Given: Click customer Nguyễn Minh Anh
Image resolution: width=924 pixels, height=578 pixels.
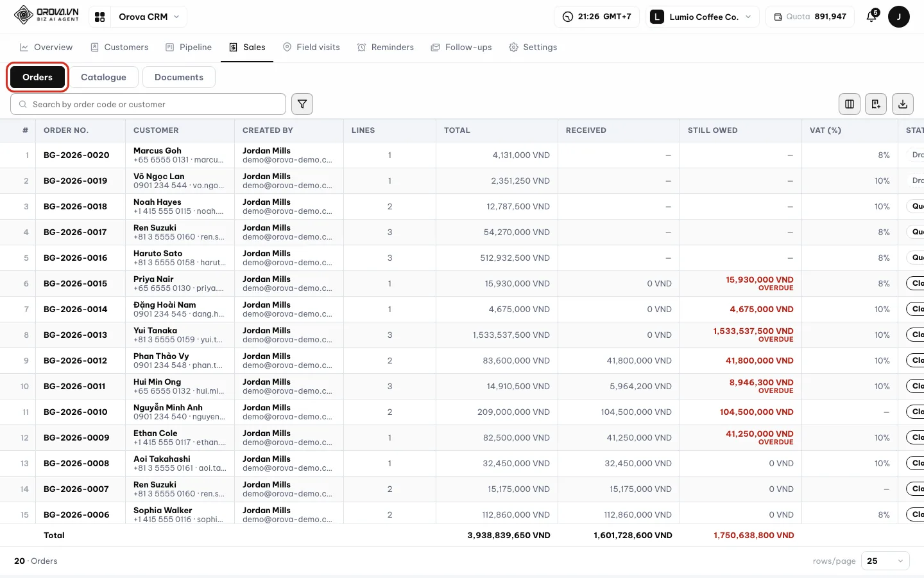Looking at the screenshot, I should tap(168, 408).
